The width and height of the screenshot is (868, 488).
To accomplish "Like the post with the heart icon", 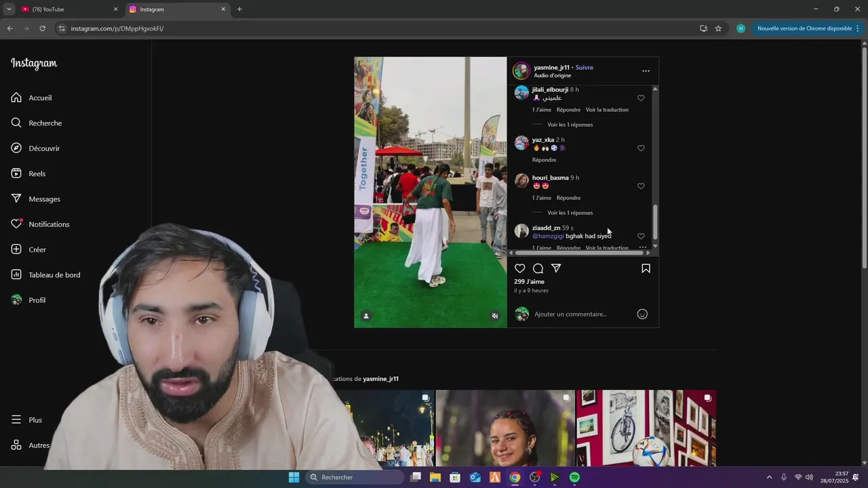I will (520, 268).
